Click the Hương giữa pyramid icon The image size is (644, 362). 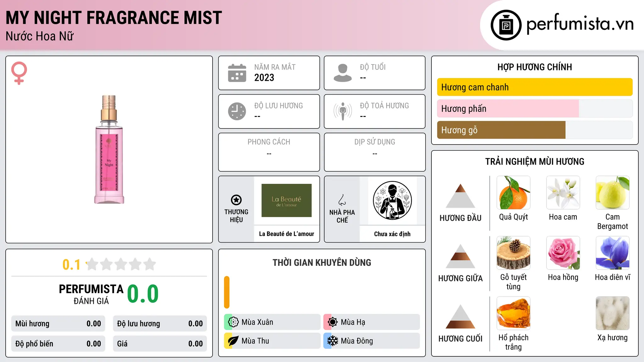click(460, 256)
